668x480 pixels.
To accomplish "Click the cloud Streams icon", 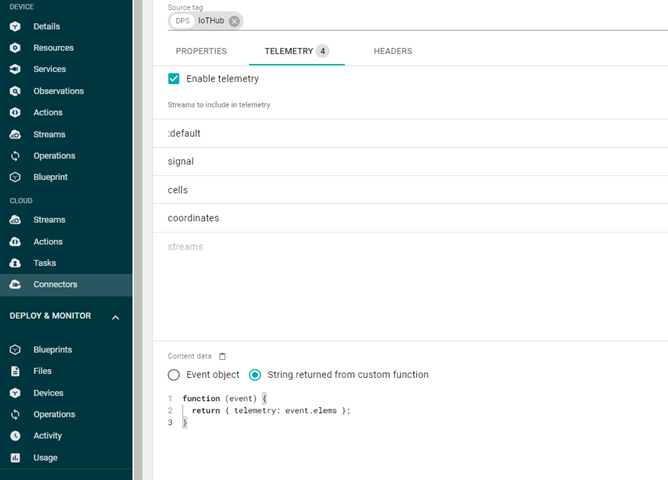I will pyautogui.click(x=15, y=220).
